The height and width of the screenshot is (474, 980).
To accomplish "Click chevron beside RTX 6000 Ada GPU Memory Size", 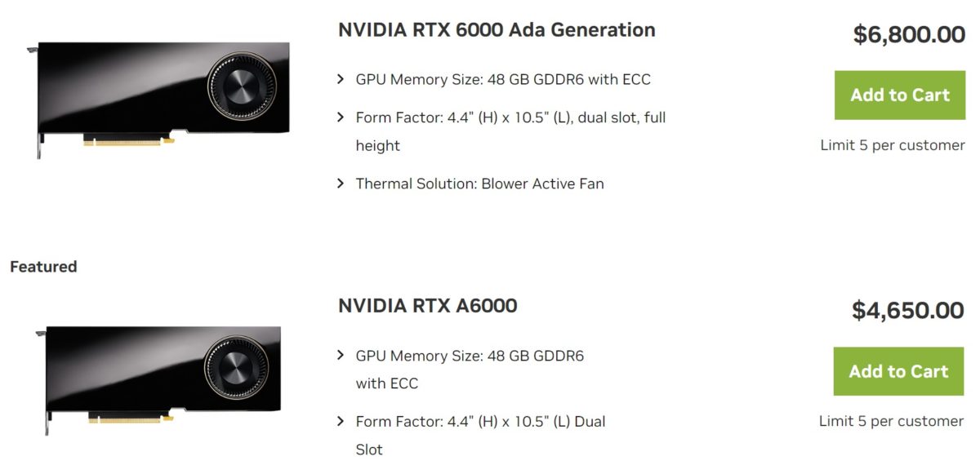I will point(341,80).
